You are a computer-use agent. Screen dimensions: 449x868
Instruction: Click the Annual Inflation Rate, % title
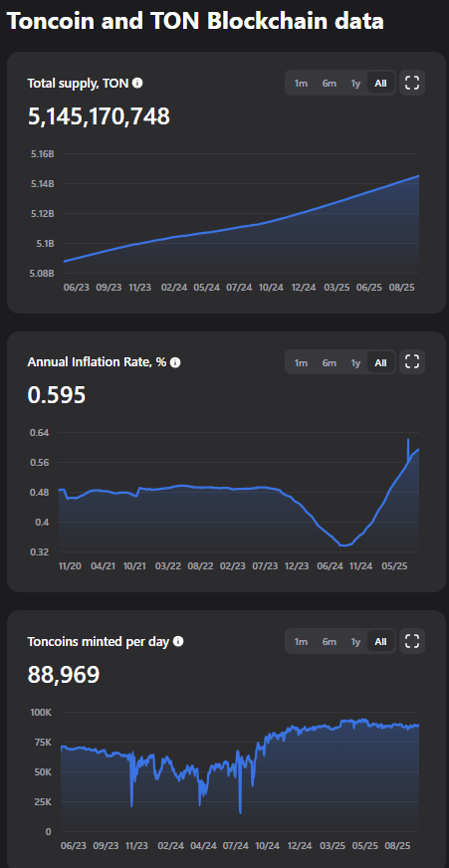97,362
